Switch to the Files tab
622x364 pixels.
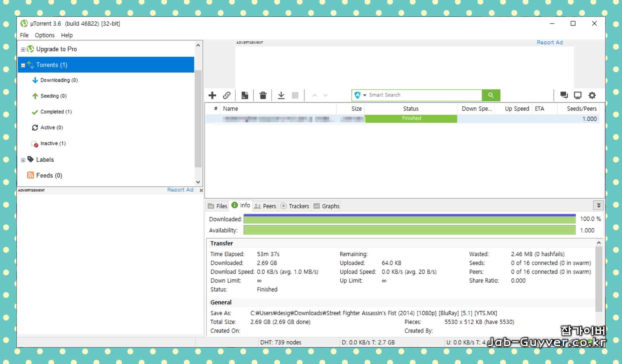pyautogui.click(x=217, y=206)
